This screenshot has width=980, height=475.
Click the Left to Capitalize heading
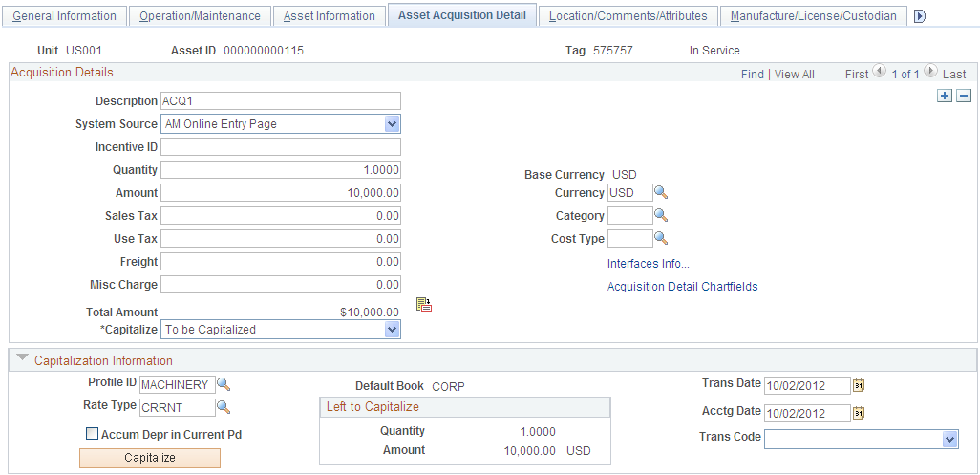[x=373, y=407]
